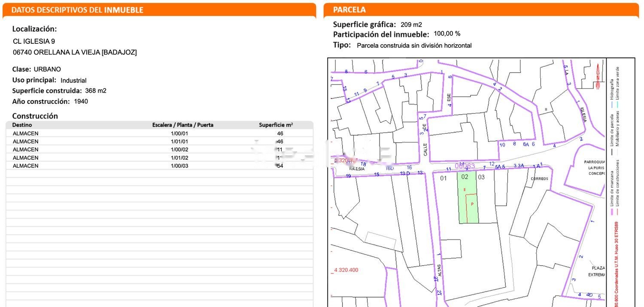Click the 'Límite de manzana' legend entry
Viewport: 644px width, 307px height.
(x=613, y=189)
